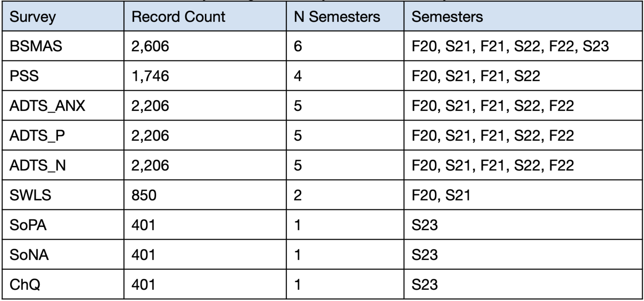644x301 pixels.
Task: Select the SWLS survey cell
Action: click(63, 195)
